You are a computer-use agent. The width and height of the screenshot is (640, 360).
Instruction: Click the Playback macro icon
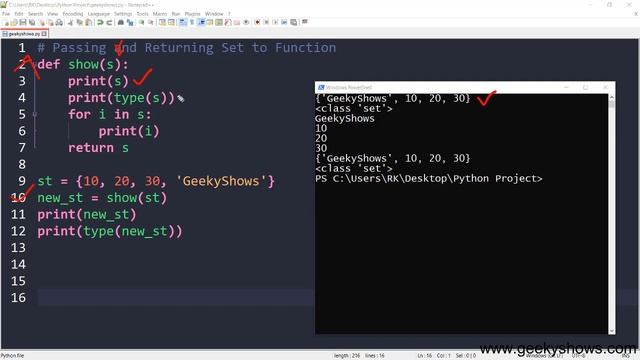pos(275,22)
